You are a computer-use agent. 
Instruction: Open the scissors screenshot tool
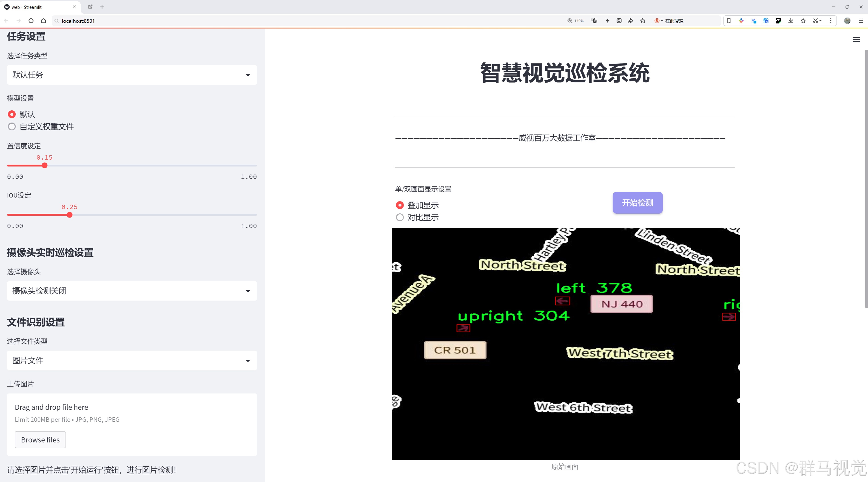click(815, 21)
